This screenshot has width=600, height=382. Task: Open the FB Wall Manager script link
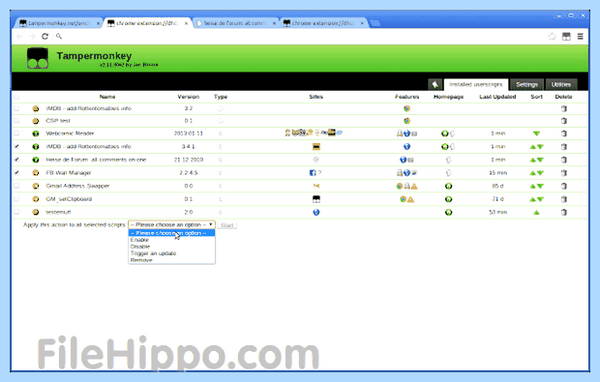point(68,173)
